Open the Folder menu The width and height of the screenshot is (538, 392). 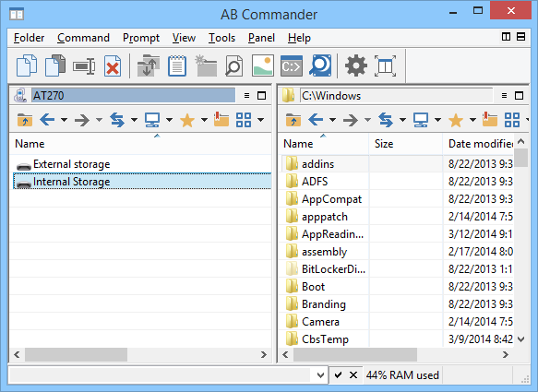pos(29,38)
